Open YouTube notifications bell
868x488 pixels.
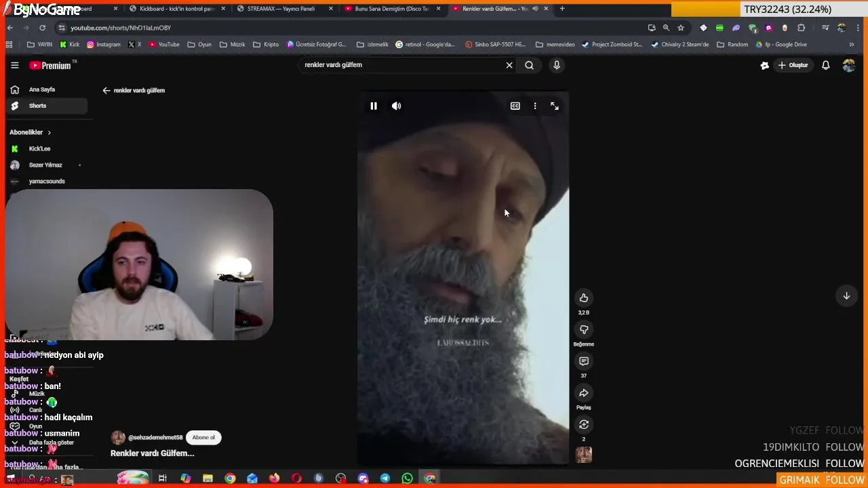pos(825,65)
